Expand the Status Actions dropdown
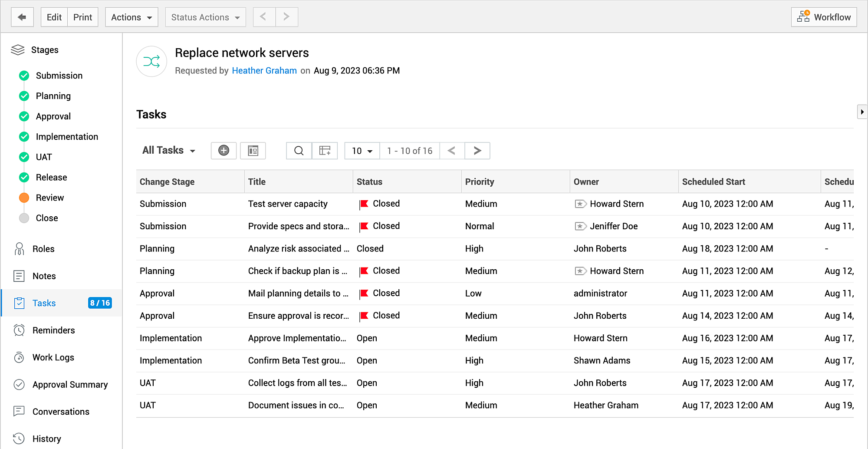 click(x=205, y=17)
